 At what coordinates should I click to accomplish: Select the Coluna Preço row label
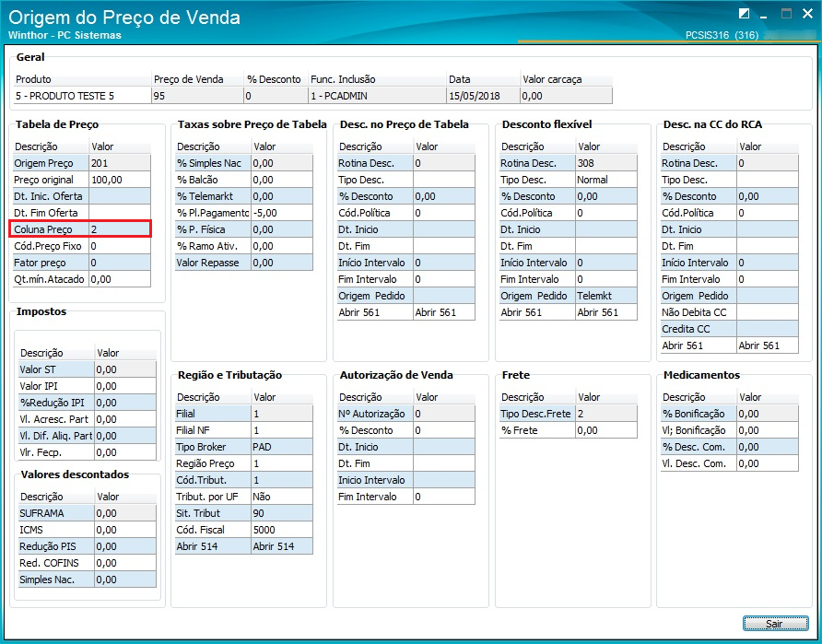point(51,229)
